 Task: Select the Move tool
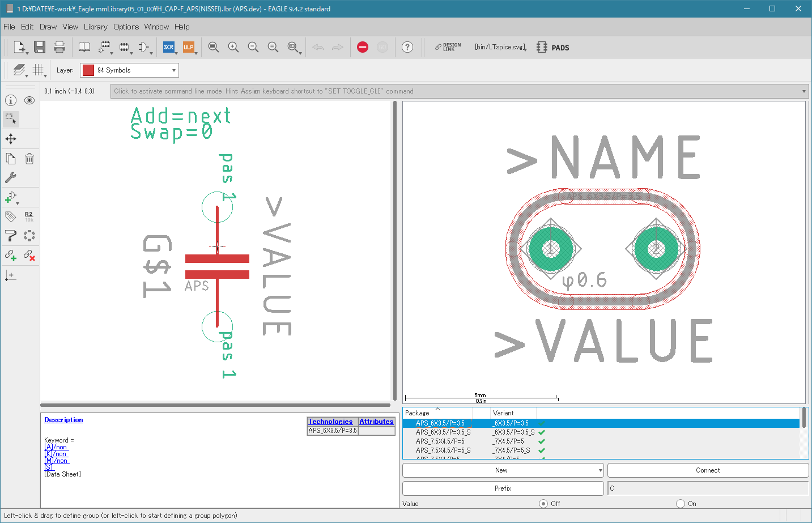(x=11, y=139)
